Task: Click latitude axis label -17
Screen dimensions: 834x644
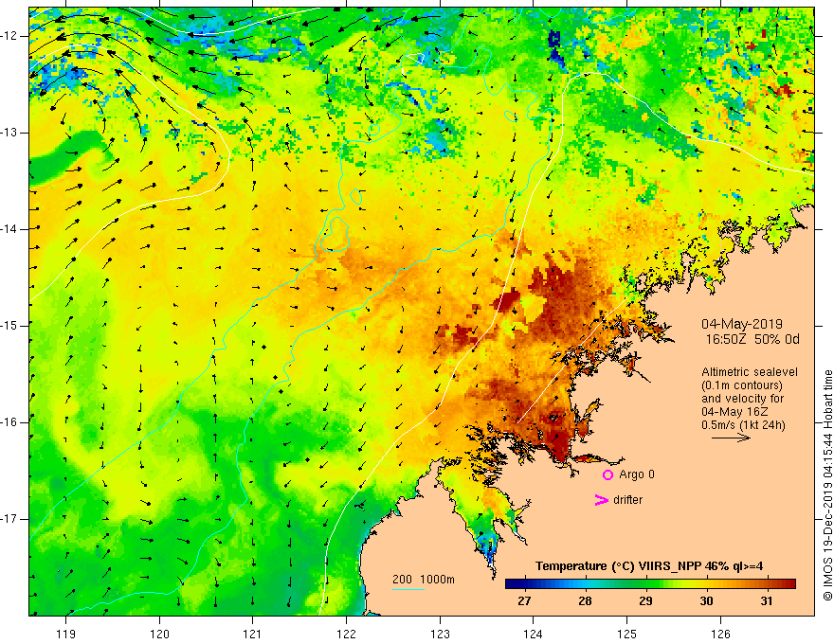Action: 9,519
